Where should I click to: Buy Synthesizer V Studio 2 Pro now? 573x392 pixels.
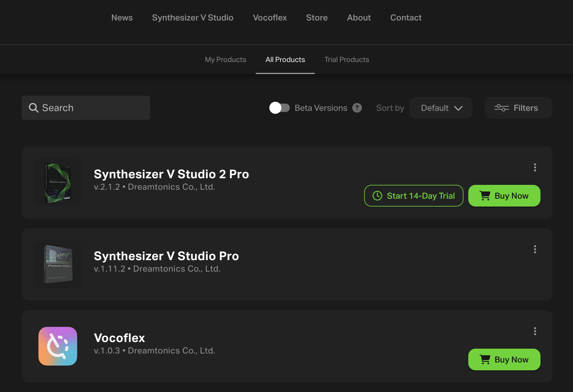coord(504,196)
